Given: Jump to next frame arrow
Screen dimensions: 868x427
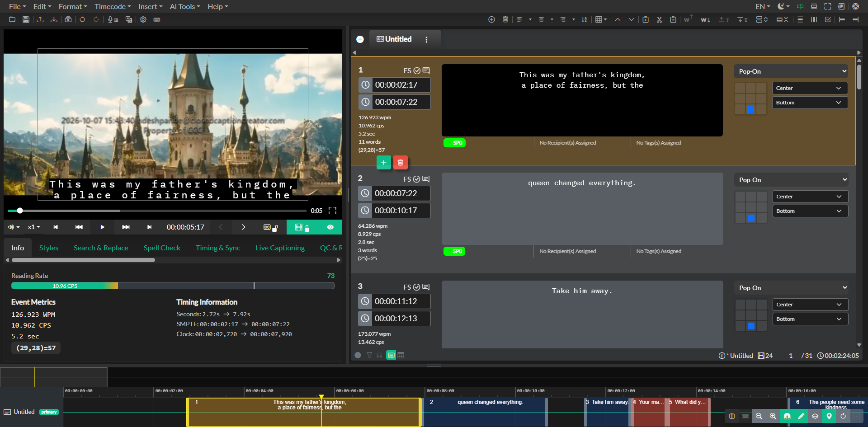Looking at the screenshot, I should (x=243, y=227).
